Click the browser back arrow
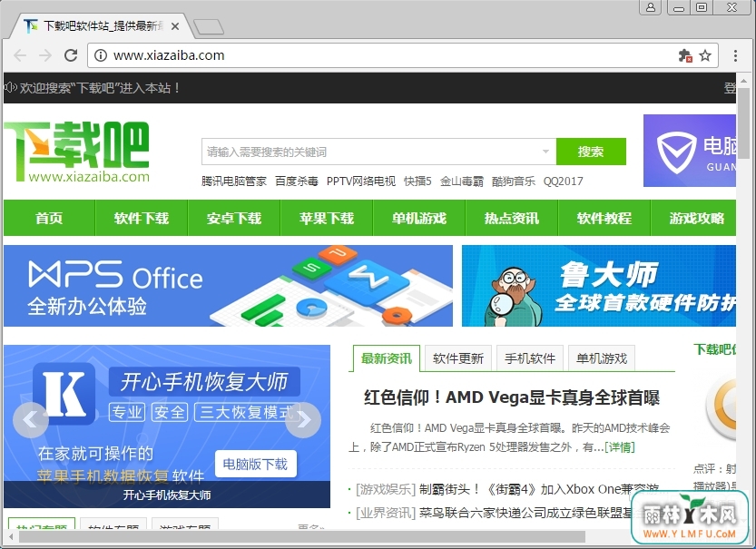 (20, 55)
